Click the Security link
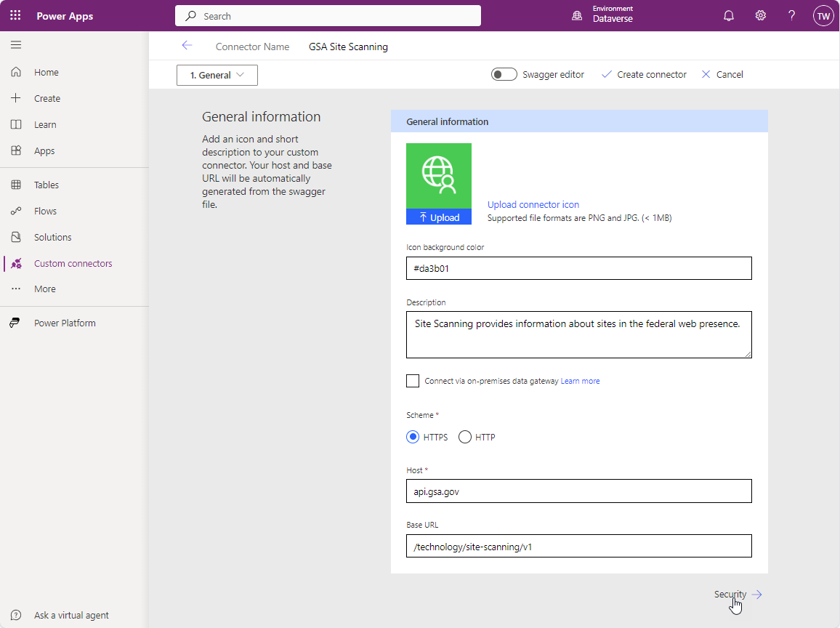This screenshot has width=840, height=628. tap(730, 595)
